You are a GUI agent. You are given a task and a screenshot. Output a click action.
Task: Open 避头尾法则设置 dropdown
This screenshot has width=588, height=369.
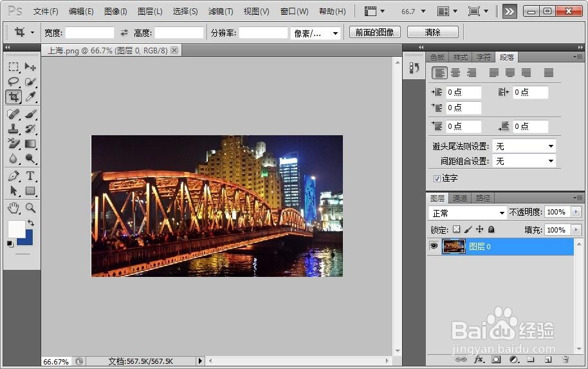pyautogui.click(x=524, y=146)
